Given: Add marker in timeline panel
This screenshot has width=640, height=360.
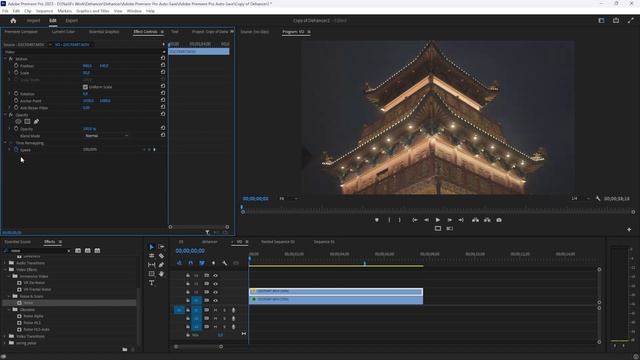Looking at the screenshot, I should [x=213, y=263].
